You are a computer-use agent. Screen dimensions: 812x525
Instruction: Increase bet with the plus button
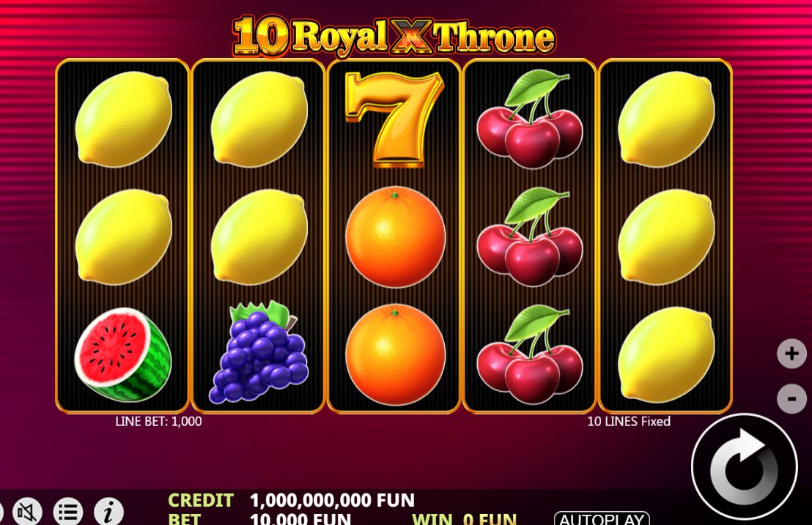pyautogui.click(x=791, y=354)
